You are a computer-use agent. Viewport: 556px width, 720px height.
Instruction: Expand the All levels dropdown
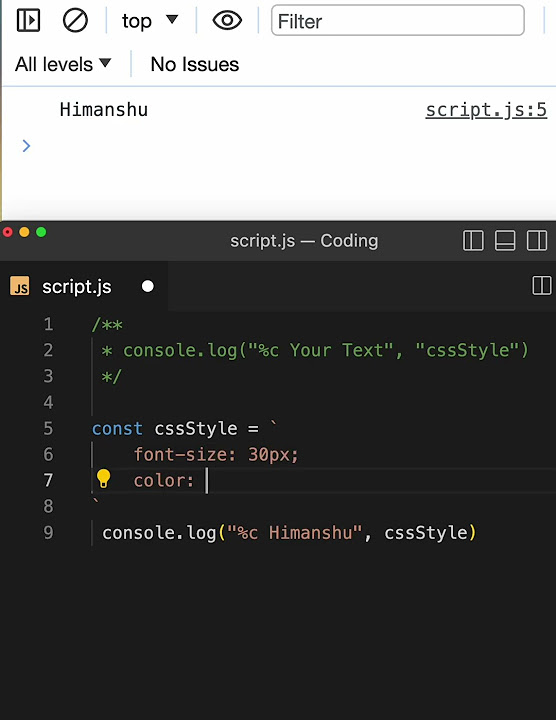click(x=63, y=64)
